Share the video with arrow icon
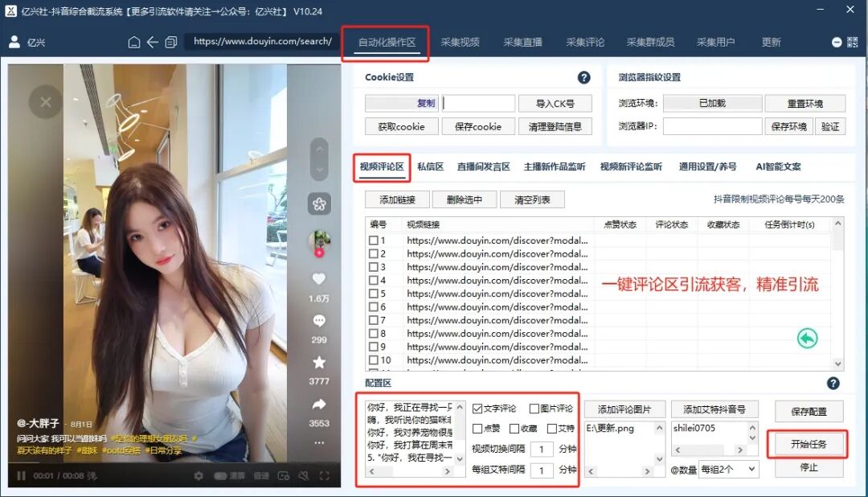This screenshot has height=497, width=868. [x=319, y=405]
